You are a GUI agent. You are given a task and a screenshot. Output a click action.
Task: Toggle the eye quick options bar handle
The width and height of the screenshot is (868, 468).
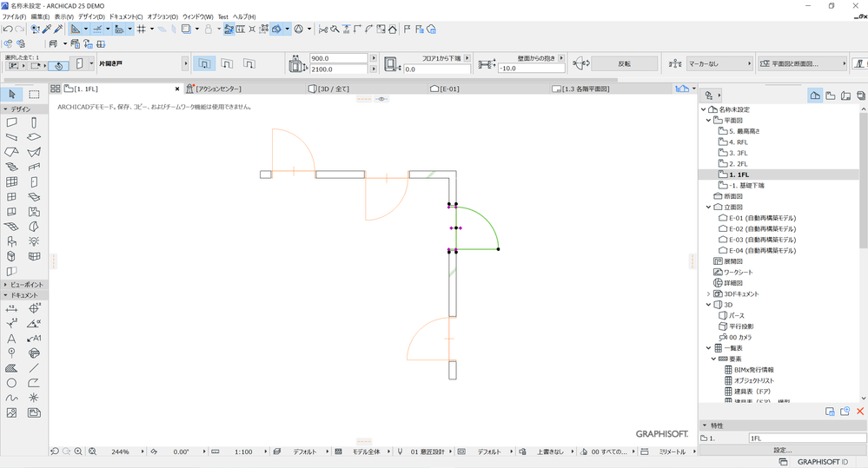coord(381,99)
